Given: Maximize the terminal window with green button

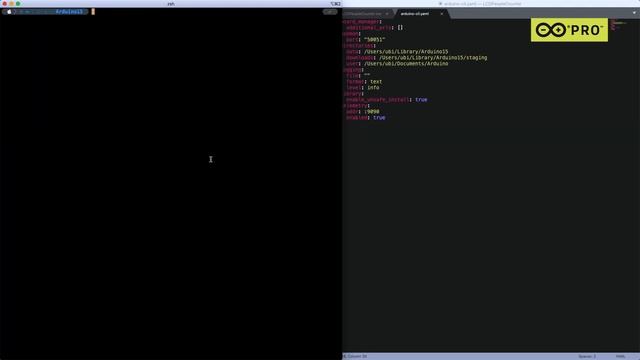Looking at the screenshot, I should click(x=18, y=4).
